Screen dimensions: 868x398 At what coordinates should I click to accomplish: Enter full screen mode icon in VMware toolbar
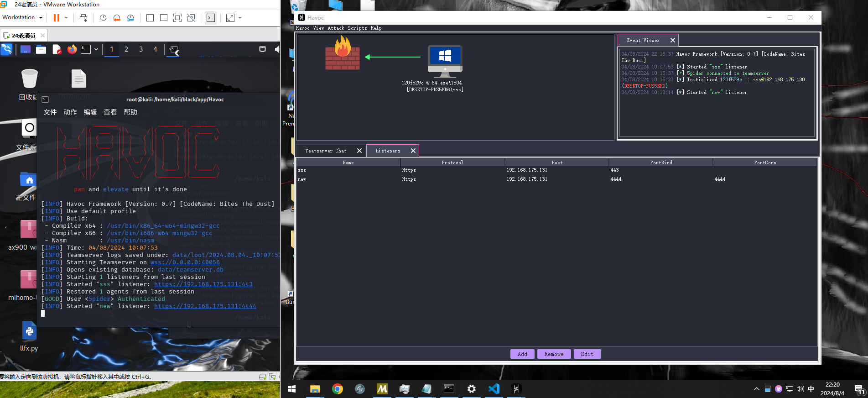177,18
